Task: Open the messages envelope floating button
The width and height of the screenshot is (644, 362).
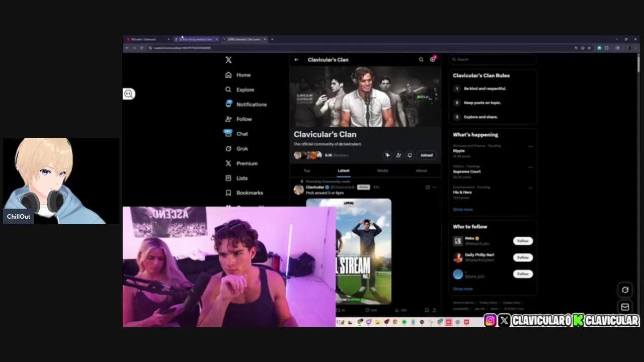Action: (x=625, y=307)
